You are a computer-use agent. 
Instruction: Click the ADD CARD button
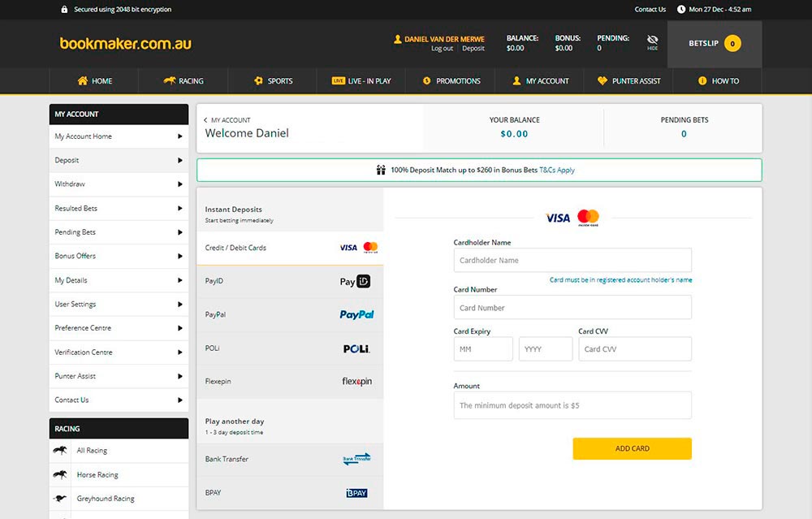pyautogui.click(x=632, y=448)
